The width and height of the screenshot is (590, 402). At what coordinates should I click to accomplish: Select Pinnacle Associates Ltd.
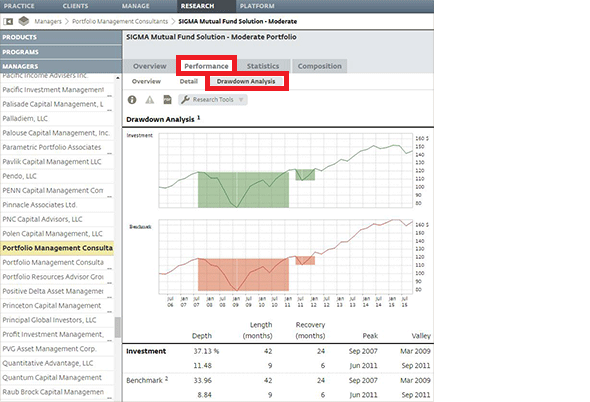coord(57,205)
